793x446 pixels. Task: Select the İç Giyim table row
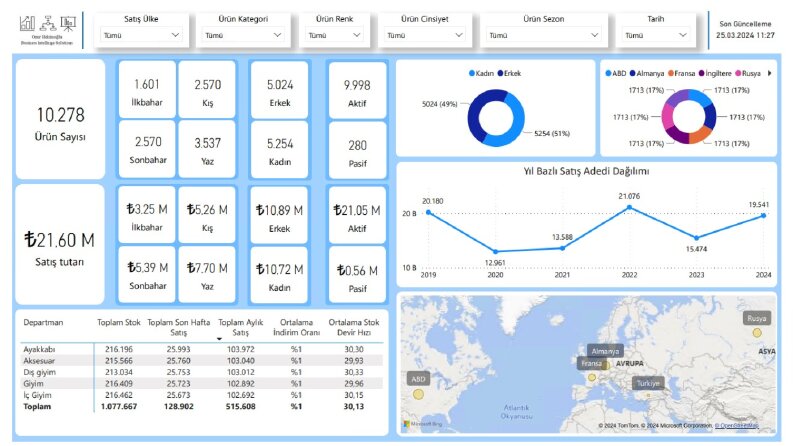pyautogui.click(x=202, y=395)
